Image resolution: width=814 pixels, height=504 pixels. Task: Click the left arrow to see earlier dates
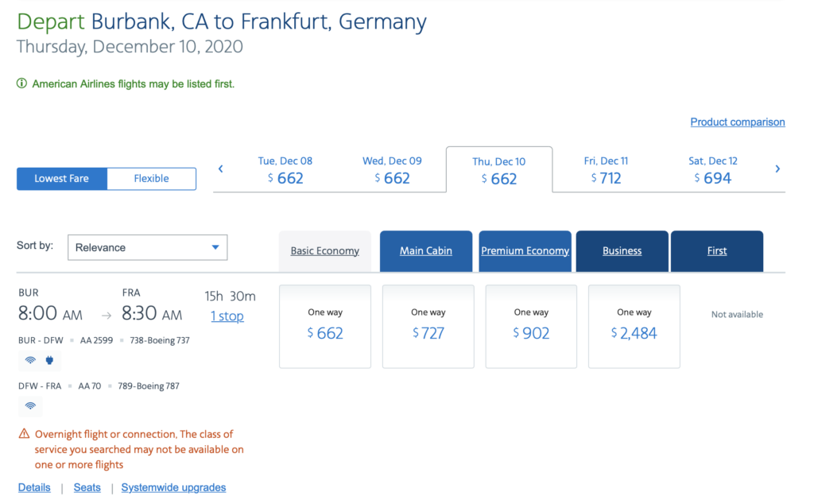220,169
